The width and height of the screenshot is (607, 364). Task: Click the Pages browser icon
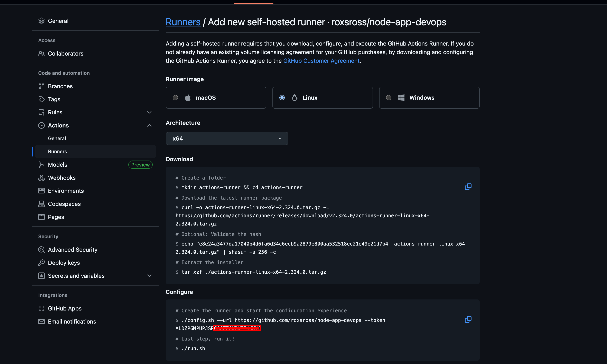pos(41,217)
